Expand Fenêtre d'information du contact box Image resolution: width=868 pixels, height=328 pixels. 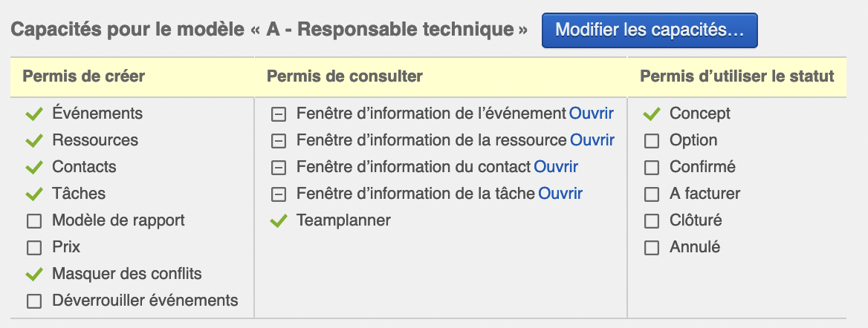pos(279,168)
